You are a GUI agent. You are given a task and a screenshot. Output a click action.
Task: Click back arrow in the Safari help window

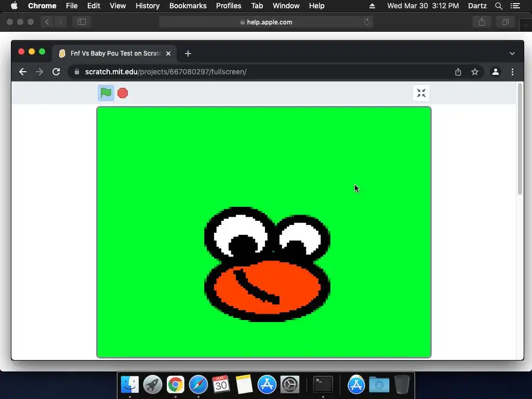click(x=47, y=22)
